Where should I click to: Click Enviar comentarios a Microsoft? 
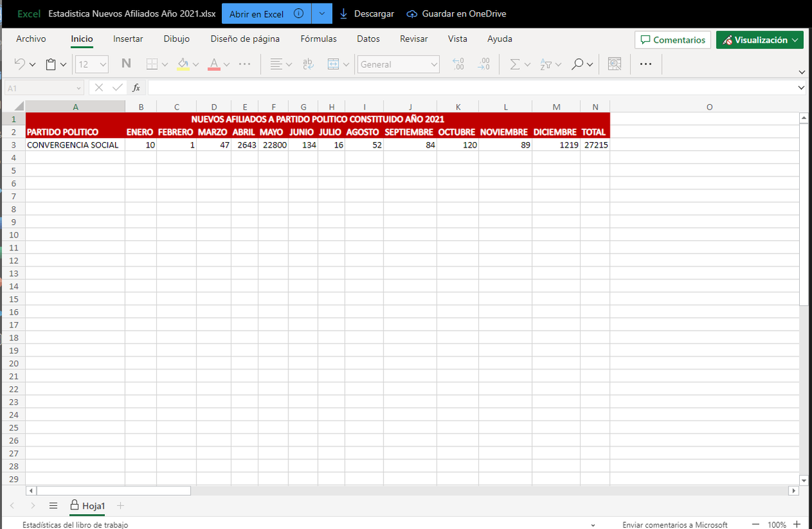675,524
